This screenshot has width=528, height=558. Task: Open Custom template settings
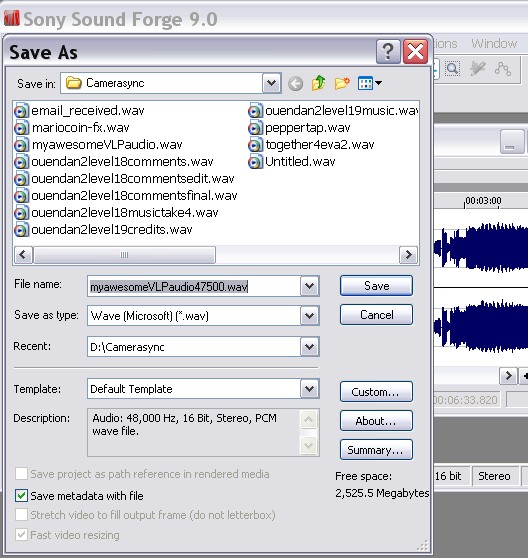[x=376, y=391]
